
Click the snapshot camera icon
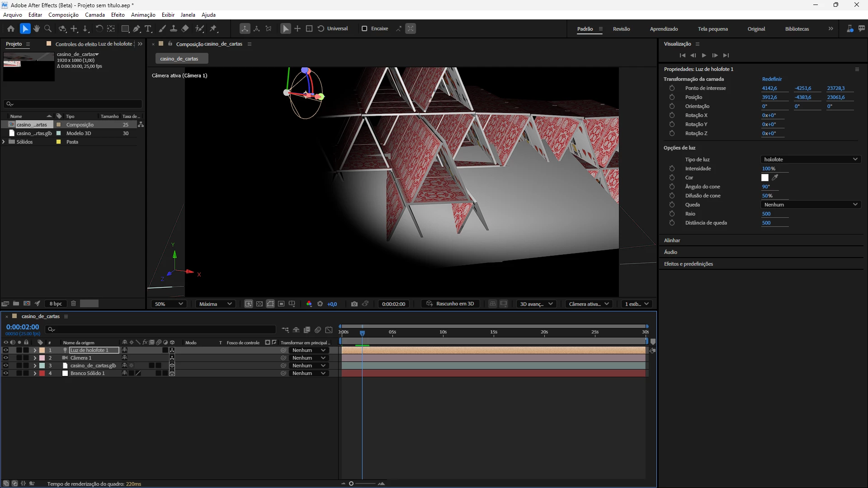[354, 304]
